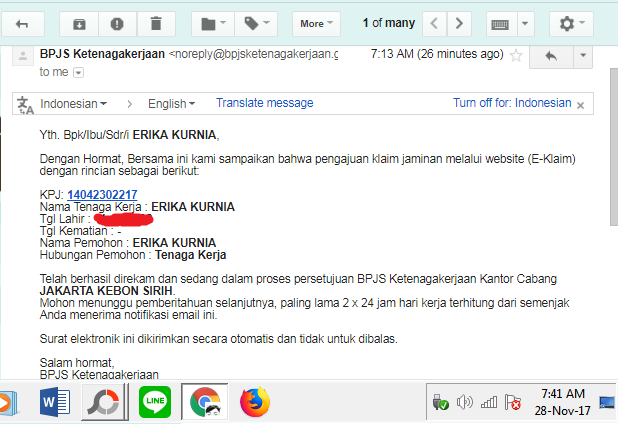Click 'Tenaga Kerja' relationship value
Viewport: 618px width, 424px height.
(190, 255)
